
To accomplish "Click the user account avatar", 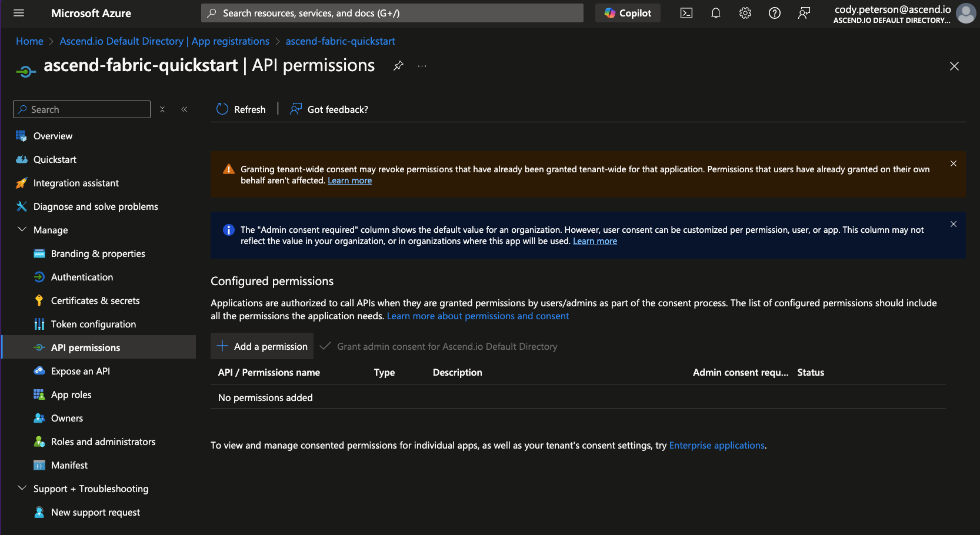I will [966, 13].
